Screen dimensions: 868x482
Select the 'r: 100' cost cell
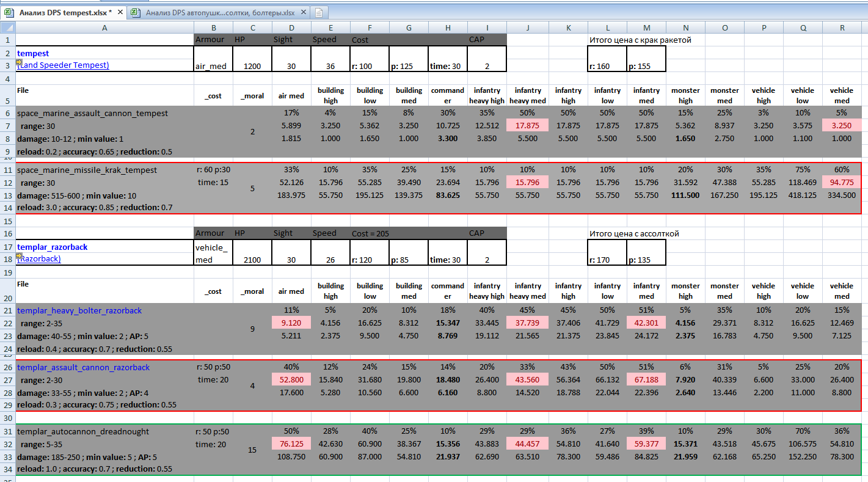pyautogui.click(x=370, y=65)
